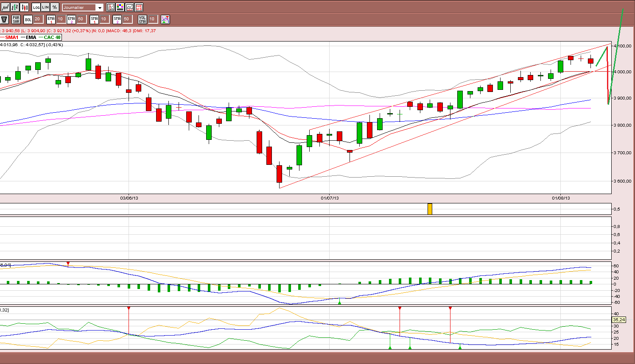Image resolution: width=635 pixels, height=364 pixels.
Task: Click the CAC 40 legend label
Action: pos(52,37)
